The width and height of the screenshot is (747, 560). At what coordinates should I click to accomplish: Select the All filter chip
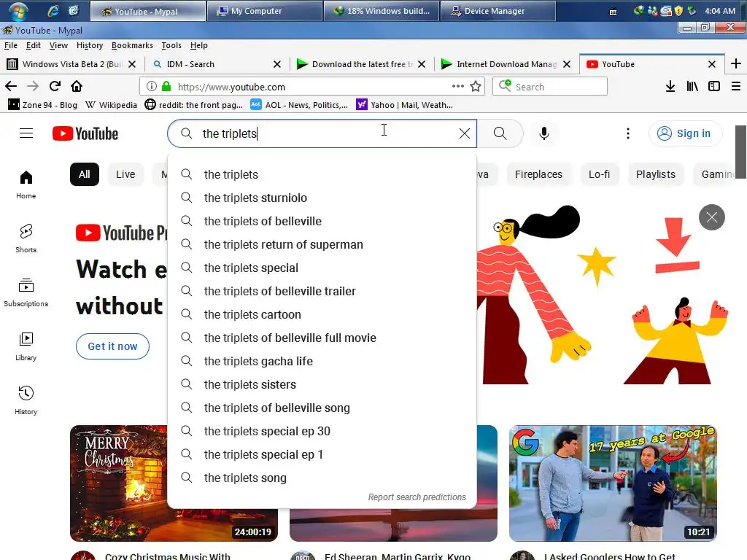(x=85, y=174)
